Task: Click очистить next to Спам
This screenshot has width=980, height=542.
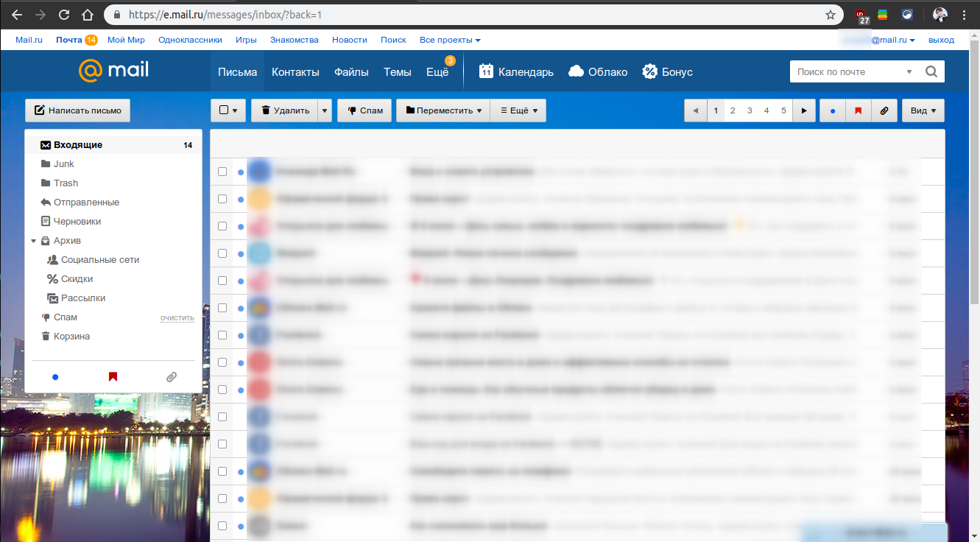Action: [x=177, y=318]
